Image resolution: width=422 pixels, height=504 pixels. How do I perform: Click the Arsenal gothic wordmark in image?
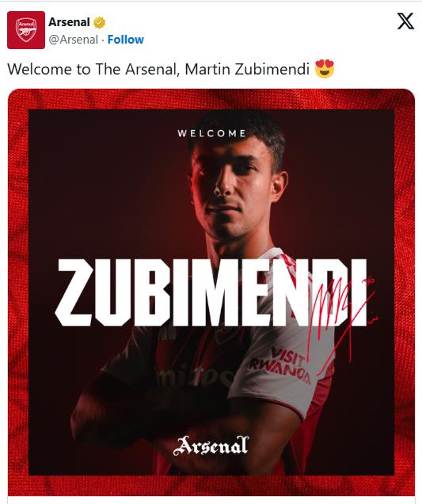211,446
